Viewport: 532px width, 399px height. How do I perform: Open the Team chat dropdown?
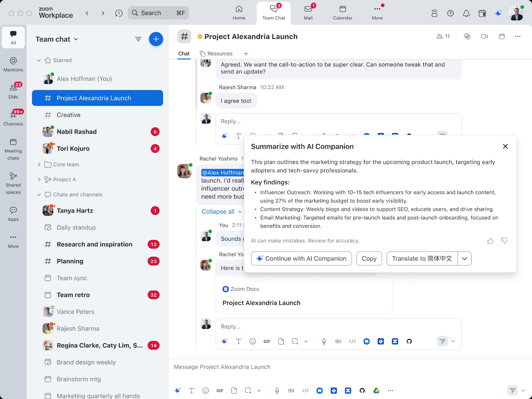click(57, 39)
